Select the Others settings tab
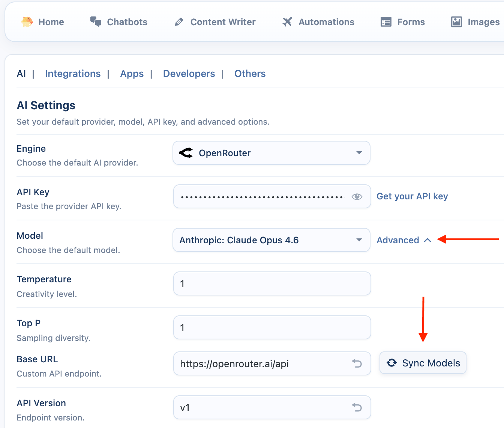504x428 pixels. point(250,74)
